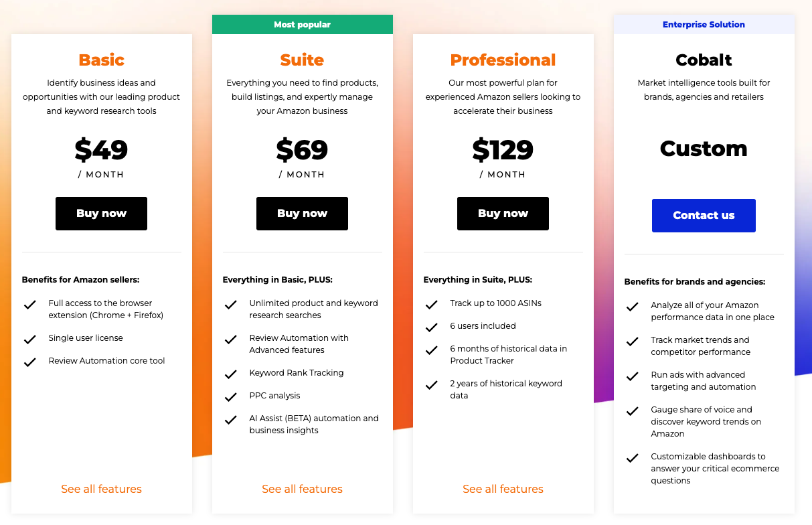812x525 pixels.
Task: Click checkmark next to Keyword Rank Tracking
Action: (230, 374)
